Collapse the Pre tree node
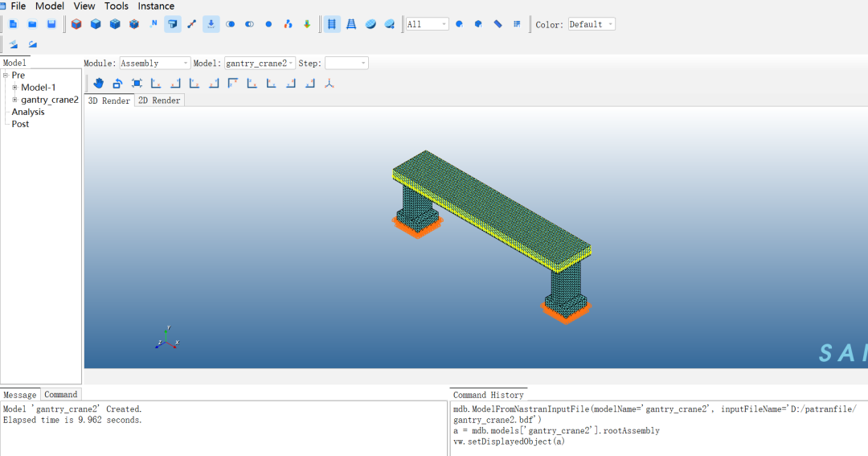Viewport: 868px width, 456px height. tap(6, 75)
